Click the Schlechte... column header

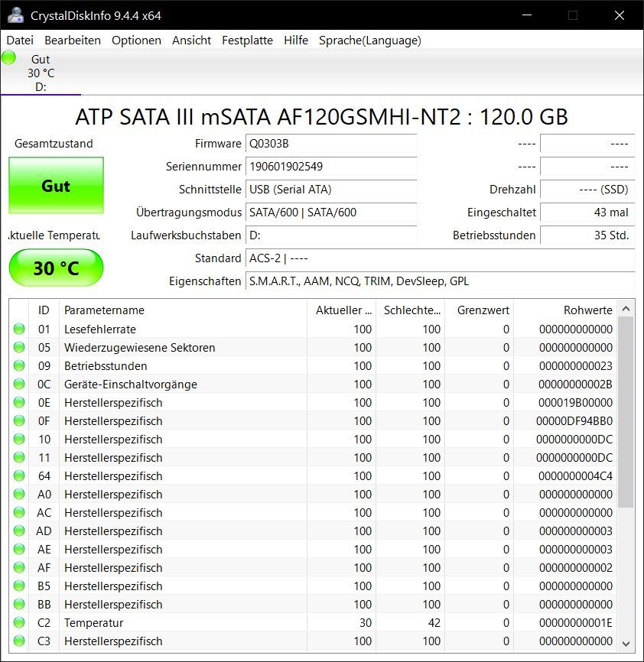411,310
